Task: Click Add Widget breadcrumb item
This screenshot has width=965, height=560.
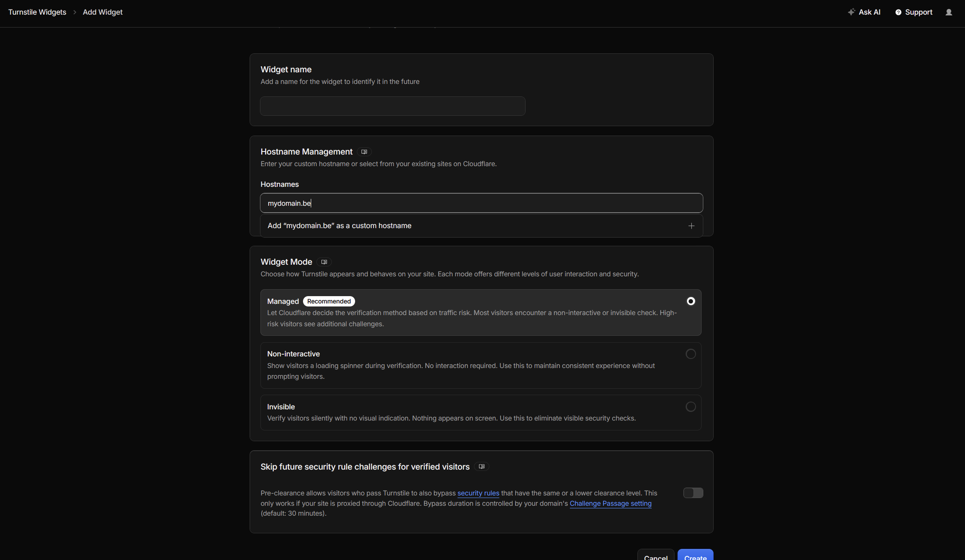Action: [102, 12]
